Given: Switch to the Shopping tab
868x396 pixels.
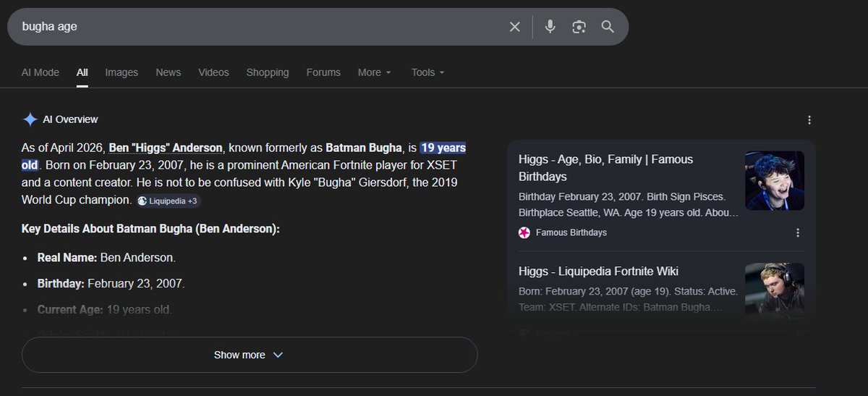Looking at the screenshot, I should 268,72.
